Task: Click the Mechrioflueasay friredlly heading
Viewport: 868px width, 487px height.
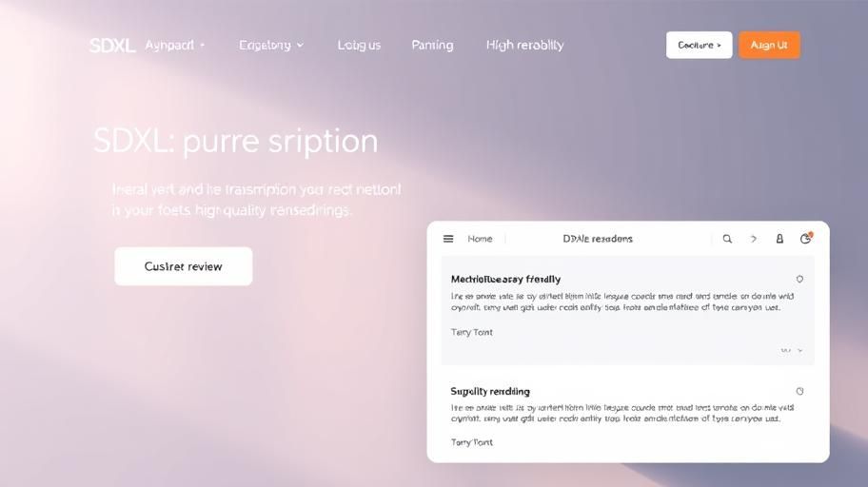Action: click(505, 279)
